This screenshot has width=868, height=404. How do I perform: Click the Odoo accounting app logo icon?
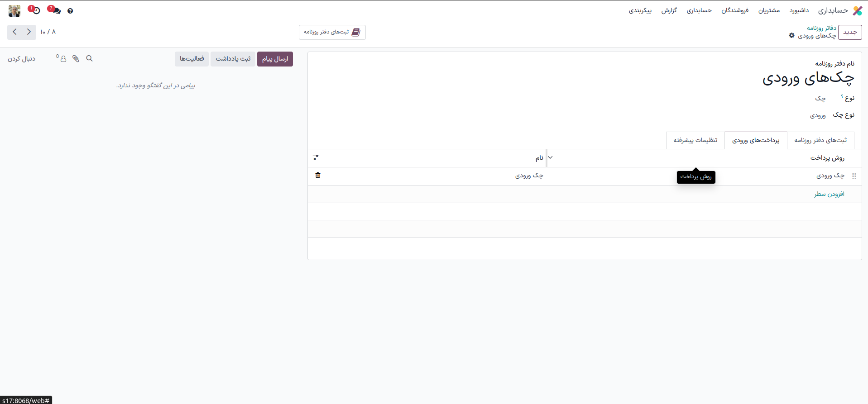857,10
